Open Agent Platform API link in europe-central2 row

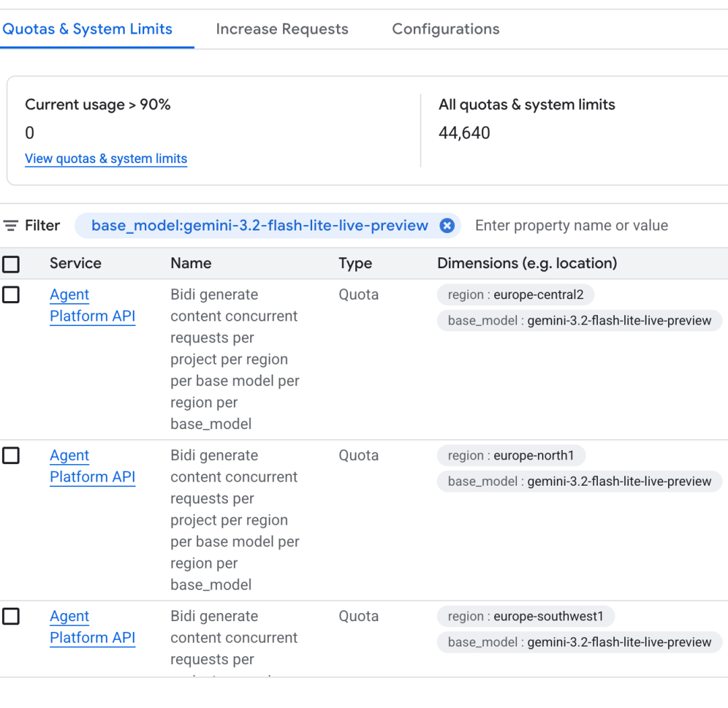click(92, 305)
